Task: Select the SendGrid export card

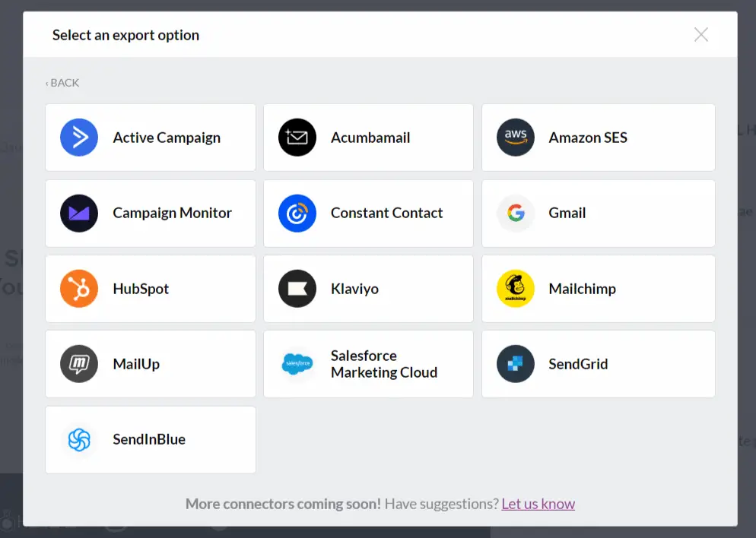Action: (599, 364)
